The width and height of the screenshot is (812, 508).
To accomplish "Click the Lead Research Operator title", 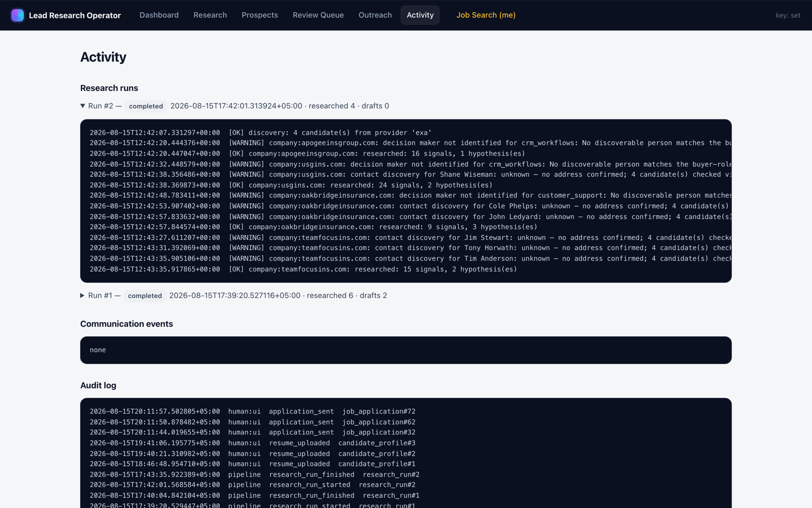I will 75,15.
